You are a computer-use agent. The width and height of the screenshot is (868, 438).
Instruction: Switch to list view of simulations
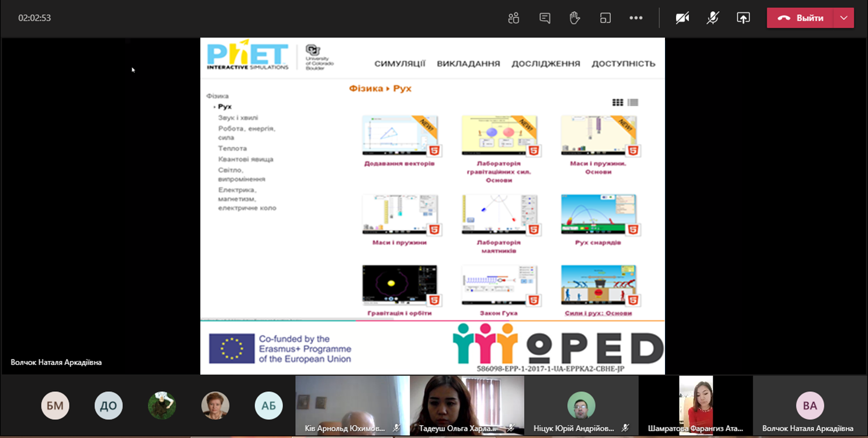[x=633, y=102]
